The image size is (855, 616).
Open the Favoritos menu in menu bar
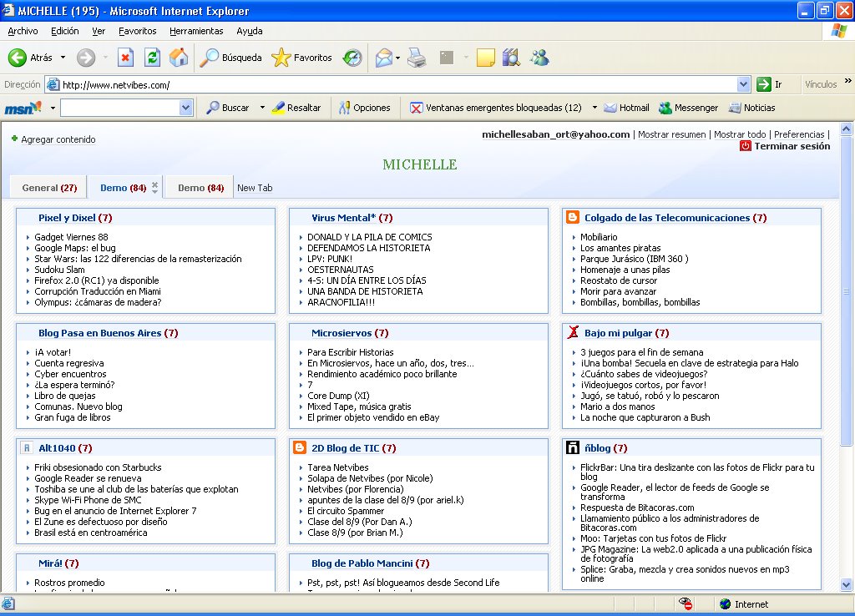tap(138, 31)
